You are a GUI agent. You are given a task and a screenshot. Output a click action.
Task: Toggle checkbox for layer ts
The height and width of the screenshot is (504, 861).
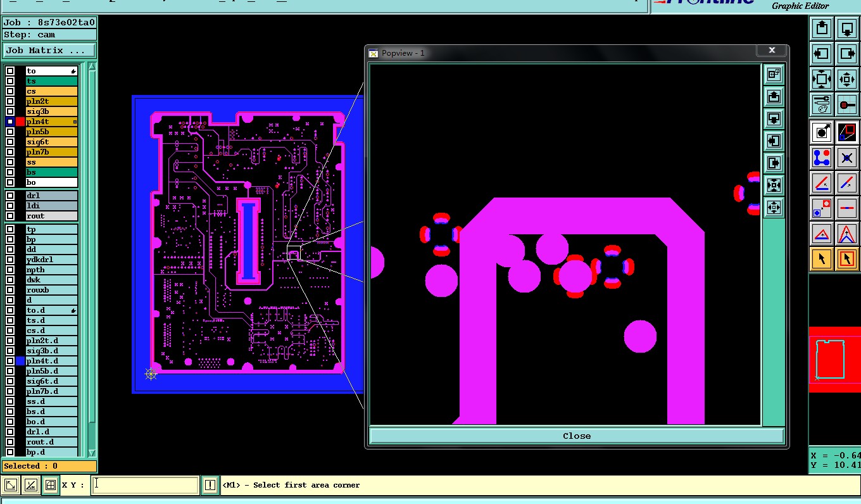(10, 81)
